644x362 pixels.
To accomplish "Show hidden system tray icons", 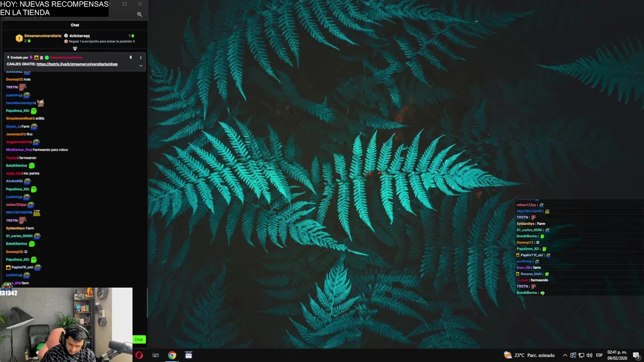I will [565, 355].
